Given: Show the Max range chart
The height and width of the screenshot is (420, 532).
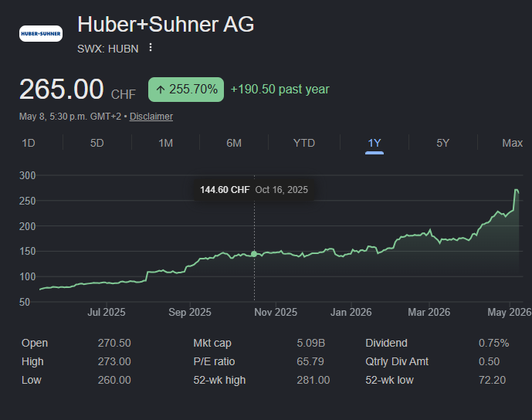Looking at the screenshot, I should [513, 143].
